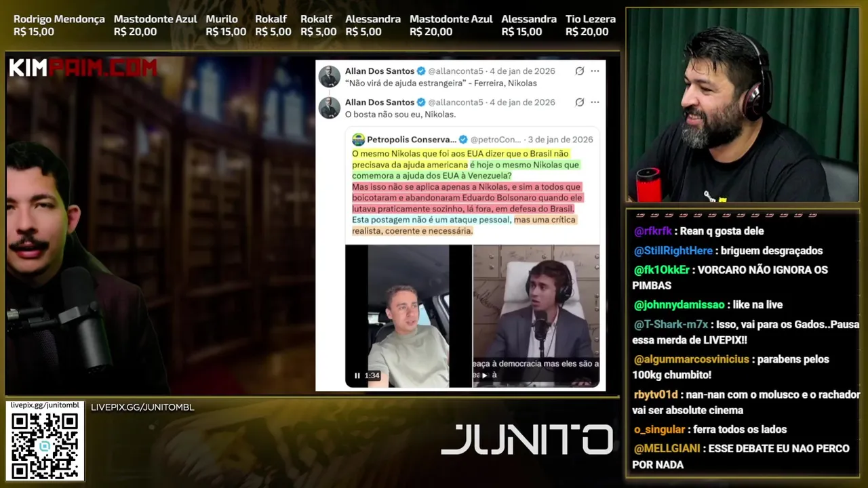This screenshot has width=868, height=488.
Task: Click chat username rbytv01d
Action: [656, 394]
